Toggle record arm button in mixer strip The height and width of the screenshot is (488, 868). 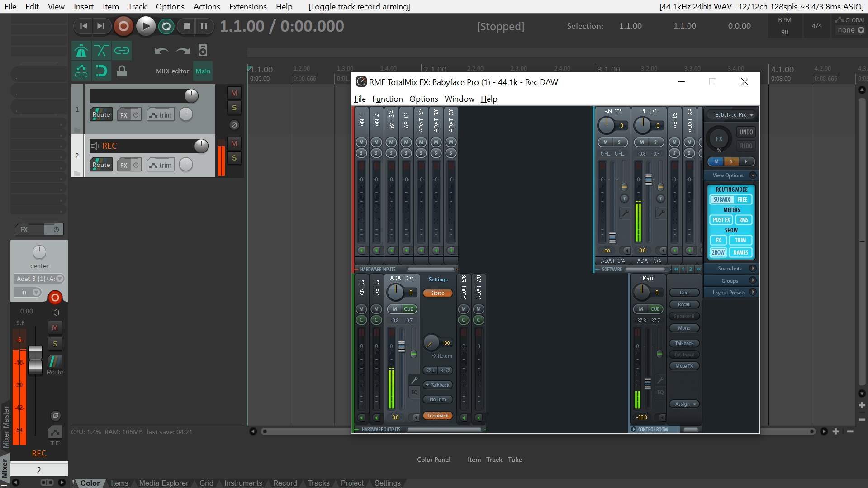point(55,297)
